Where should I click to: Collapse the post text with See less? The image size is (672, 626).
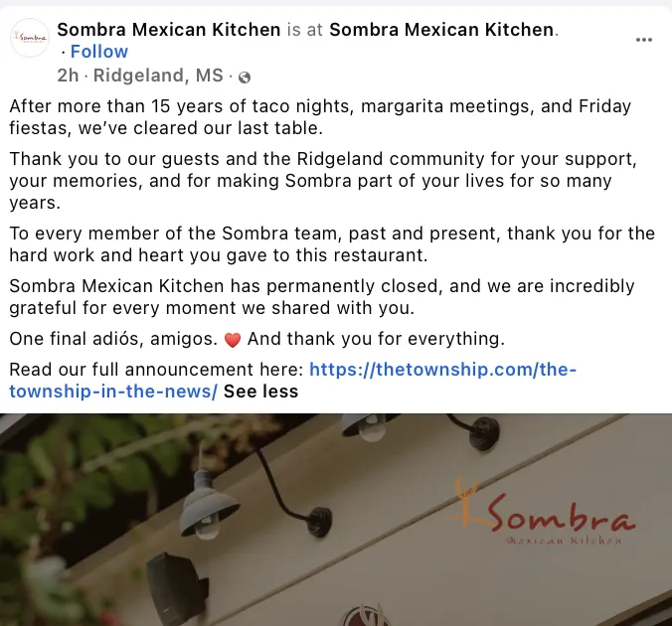(260, 391)
